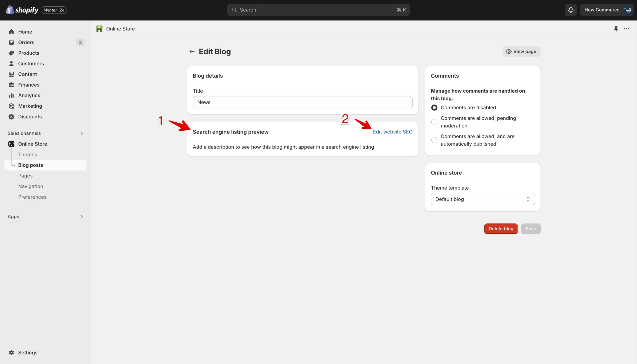Click the Discounts badge icon
637x364 pixels.
point(11,117)
